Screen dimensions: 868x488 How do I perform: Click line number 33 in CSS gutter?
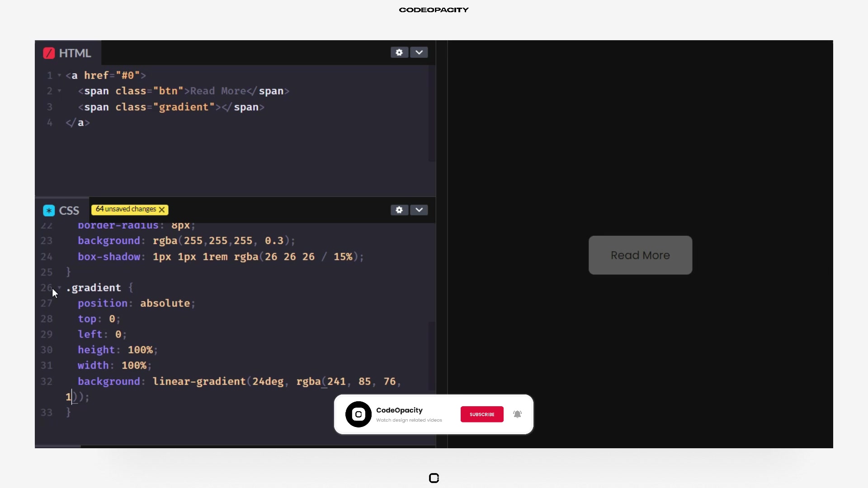pyautogui.click(x=47, y=413)
